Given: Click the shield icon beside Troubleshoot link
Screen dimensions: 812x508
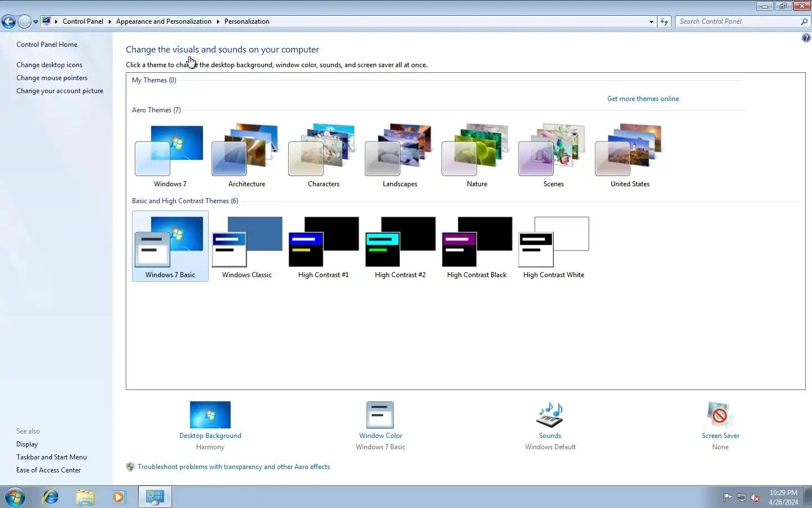Looking at the screenshot, I should pyautogui.click(x=130, y=467).
